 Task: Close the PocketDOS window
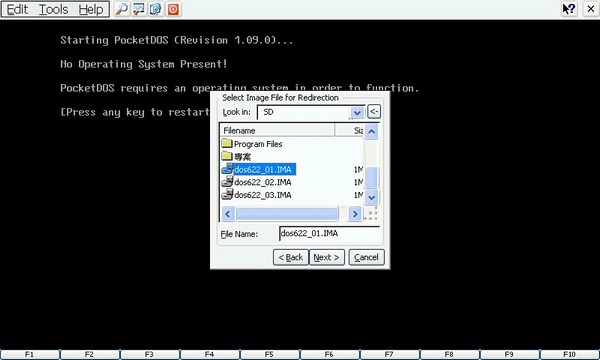tap(591, 9)
